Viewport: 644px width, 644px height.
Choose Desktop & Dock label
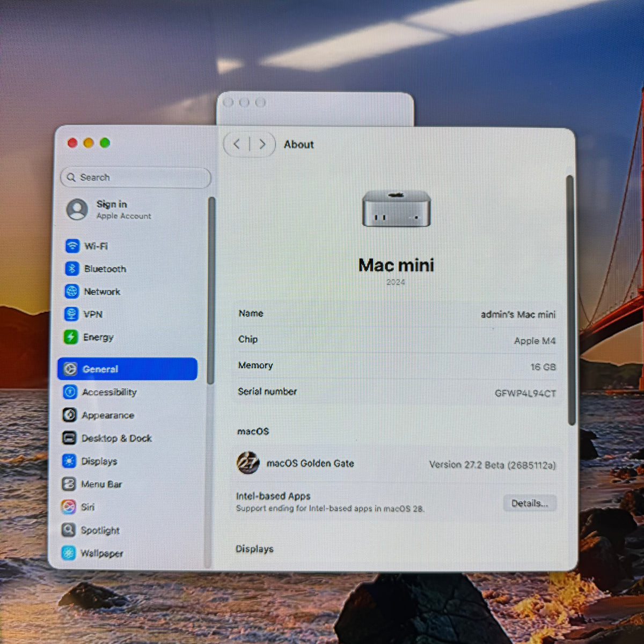click(x=116, y=438)
